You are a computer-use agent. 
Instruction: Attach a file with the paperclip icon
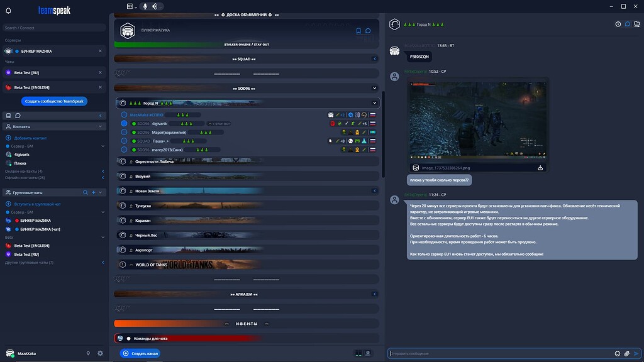click(626, 353)
